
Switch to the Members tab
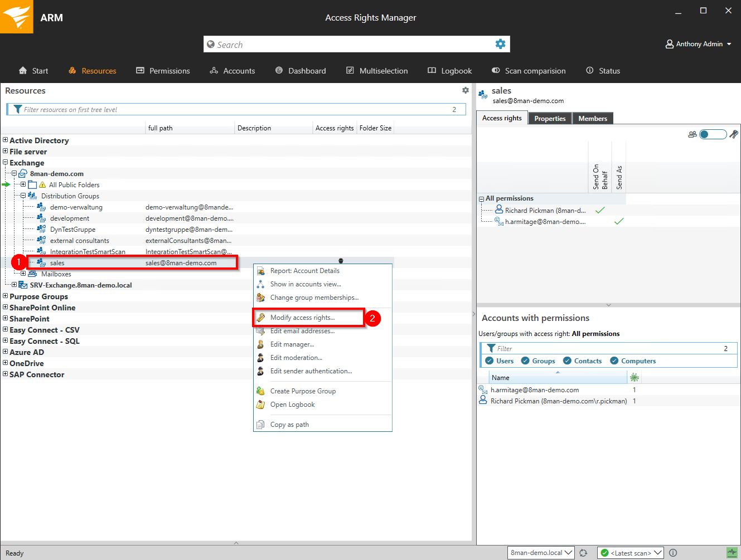coord(592,119)
